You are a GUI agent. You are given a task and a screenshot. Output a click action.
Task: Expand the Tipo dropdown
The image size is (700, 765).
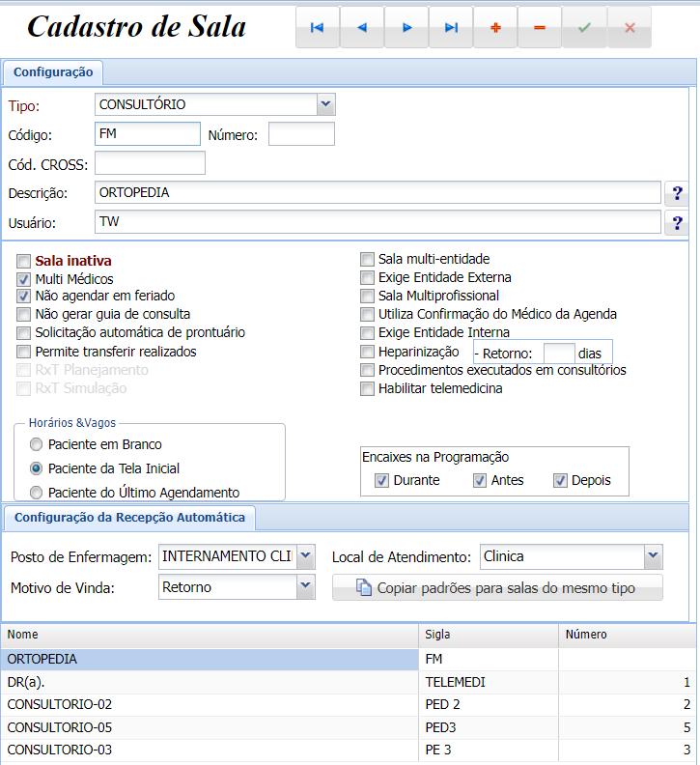click(325, 104)
